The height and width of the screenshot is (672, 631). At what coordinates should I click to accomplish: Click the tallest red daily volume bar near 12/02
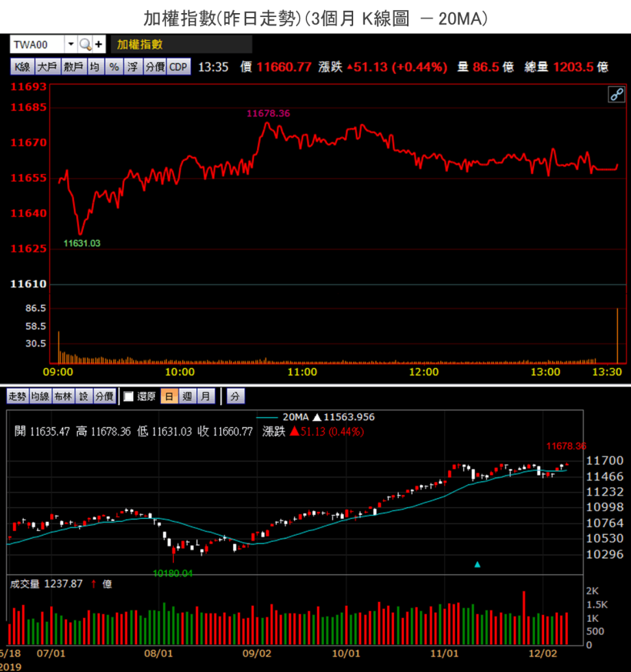click(x=523, y=618)
